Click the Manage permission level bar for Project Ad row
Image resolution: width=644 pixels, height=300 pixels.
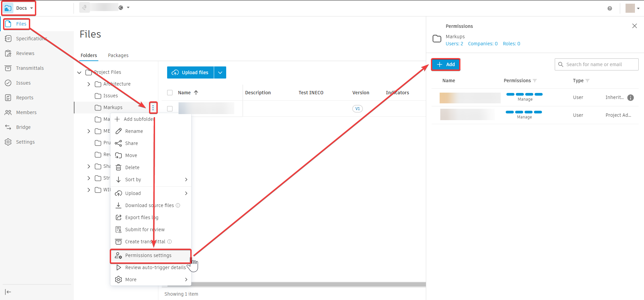pyautogui.click(x=524, y=112)
